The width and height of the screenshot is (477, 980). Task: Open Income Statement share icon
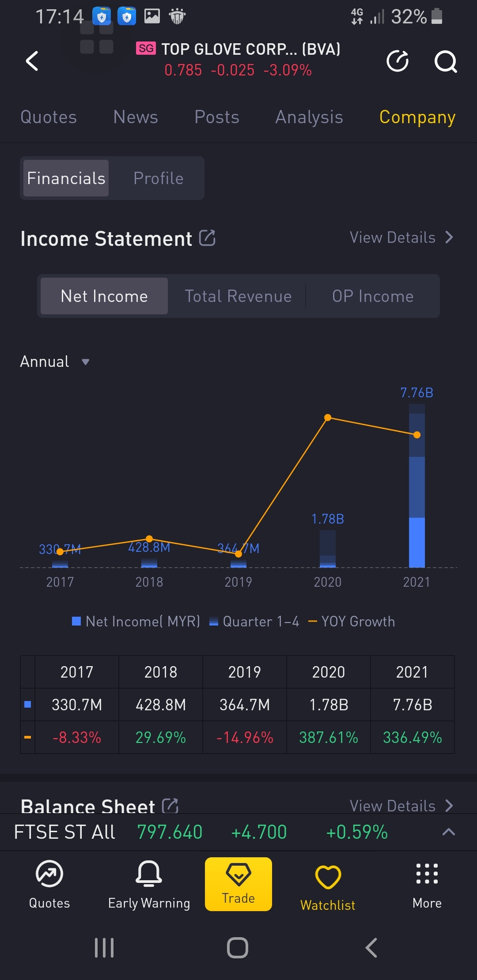coord(207,238)
